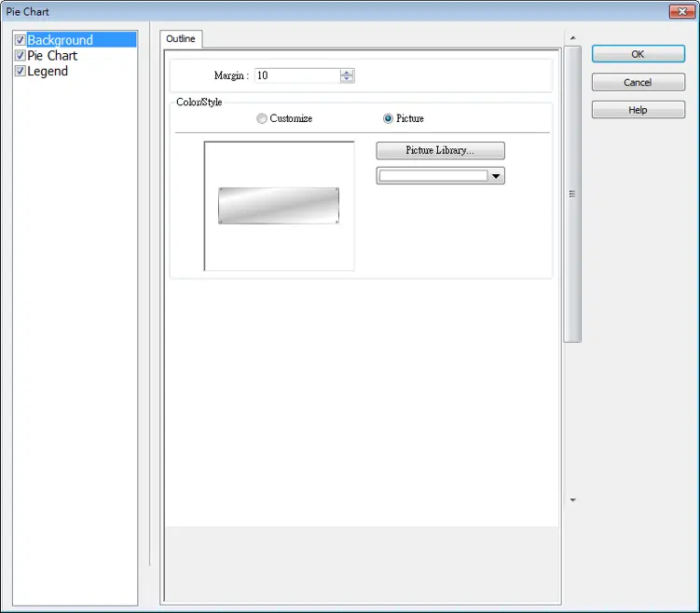
Task: Switch to the Outline tab
Action: pyautogui.click(x=181, y=39)
